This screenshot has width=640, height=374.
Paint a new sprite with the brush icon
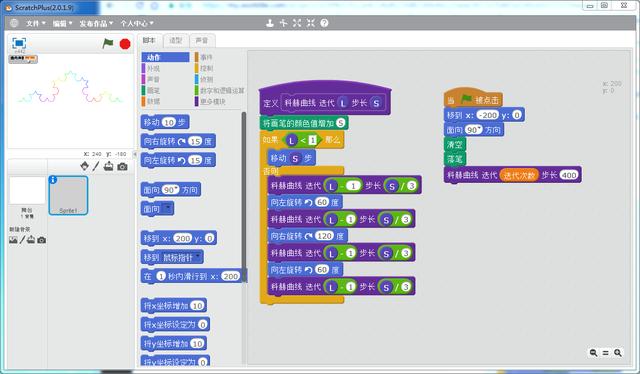(96, 166)
